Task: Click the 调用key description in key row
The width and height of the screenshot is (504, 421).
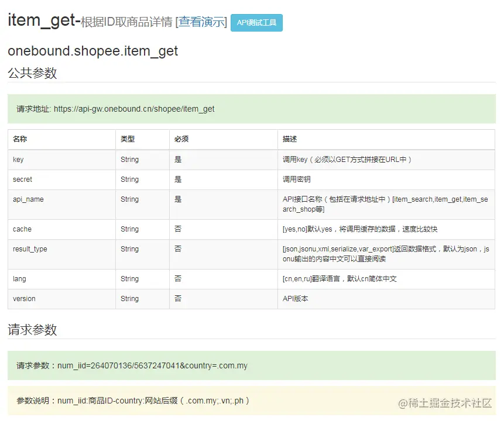Action: point(347,160)
